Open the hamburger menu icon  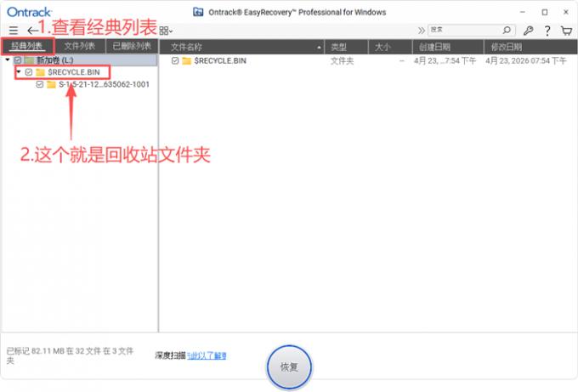(x=14, y=31)
